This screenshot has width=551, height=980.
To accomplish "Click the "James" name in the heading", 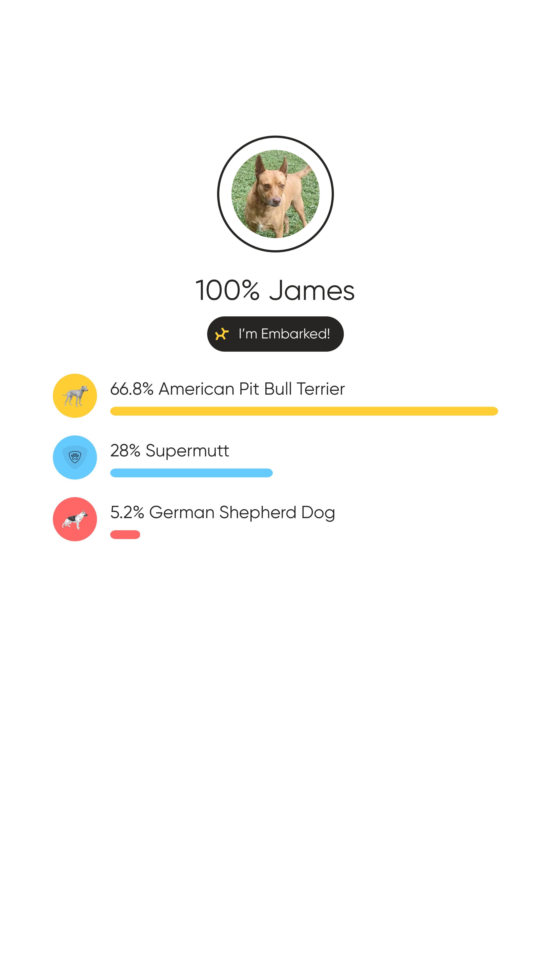I will 312,291.
